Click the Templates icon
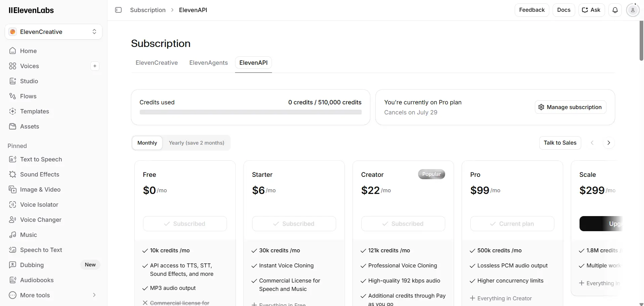644x306 pixels. [13, 111]
